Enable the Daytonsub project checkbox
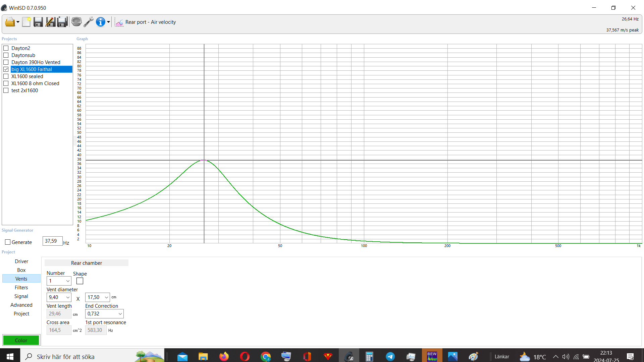The height and width of the screenshot is (362, 644). tap(6, 55)
